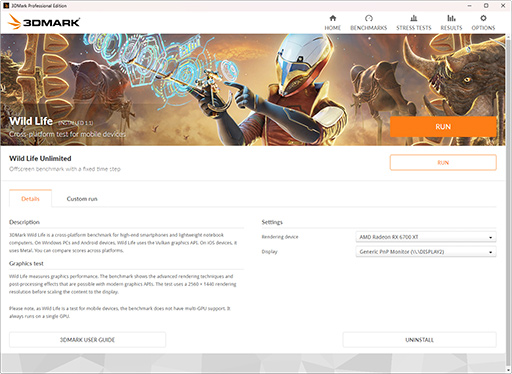Expand the Rendering device dropdown
This screenshot has width=512, height=374.
pyautogui.click(x=426, y=237)
